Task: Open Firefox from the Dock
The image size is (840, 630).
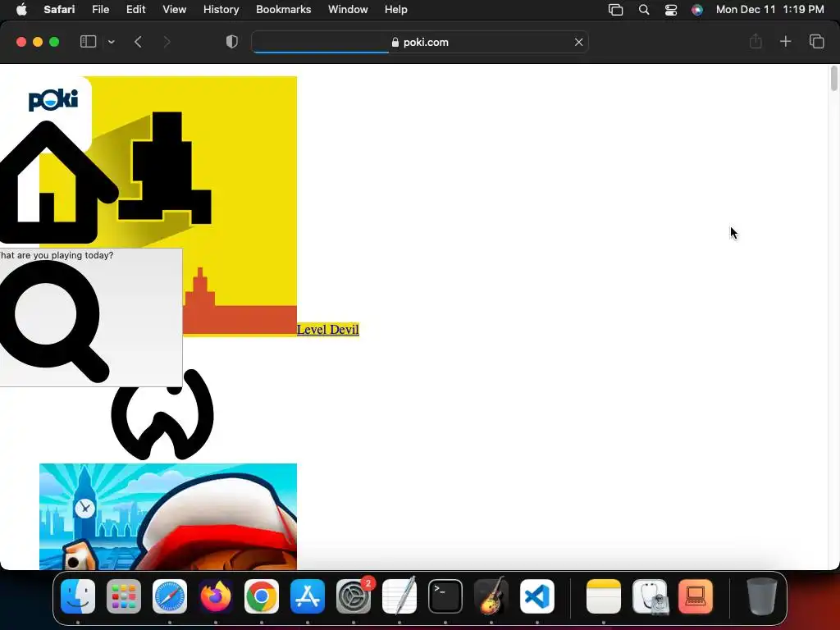Action: pos(216,596)
